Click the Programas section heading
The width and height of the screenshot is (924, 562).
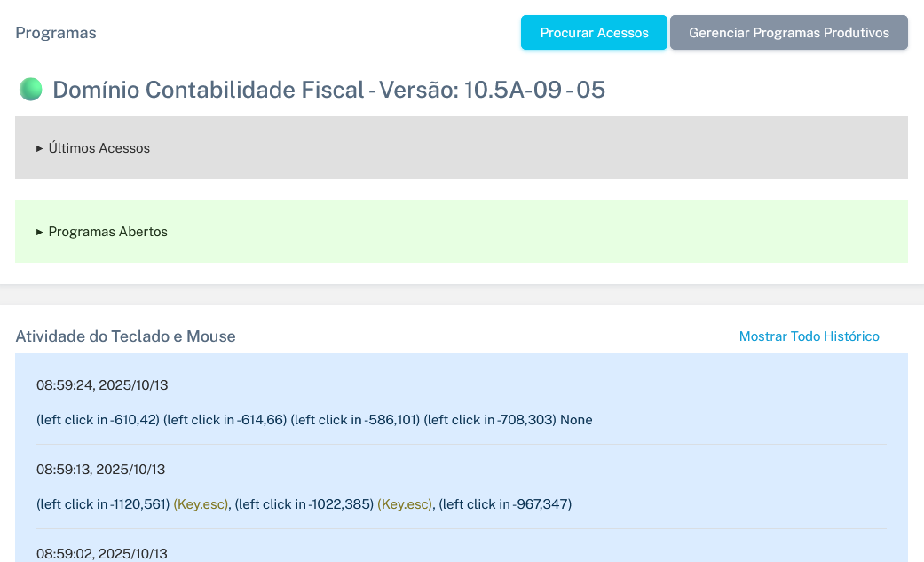56,33
